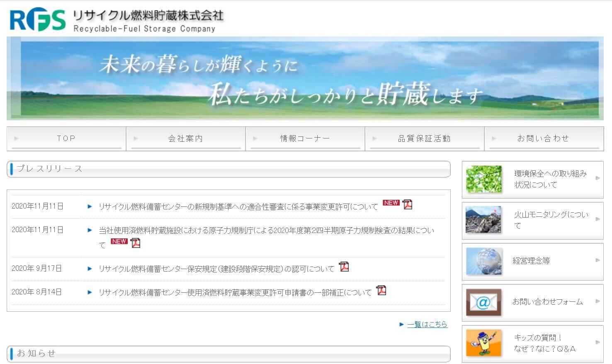Open the お問い合わせ navigation item
The width and height of the screenshot is (612, 364).
click(x=543, y=138)
